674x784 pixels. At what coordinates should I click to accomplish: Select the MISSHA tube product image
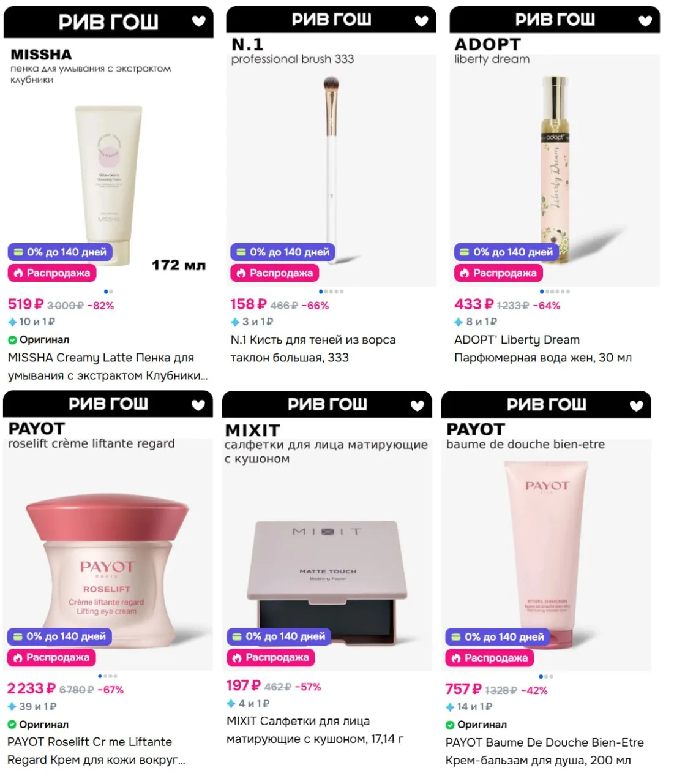pos(109,185)
